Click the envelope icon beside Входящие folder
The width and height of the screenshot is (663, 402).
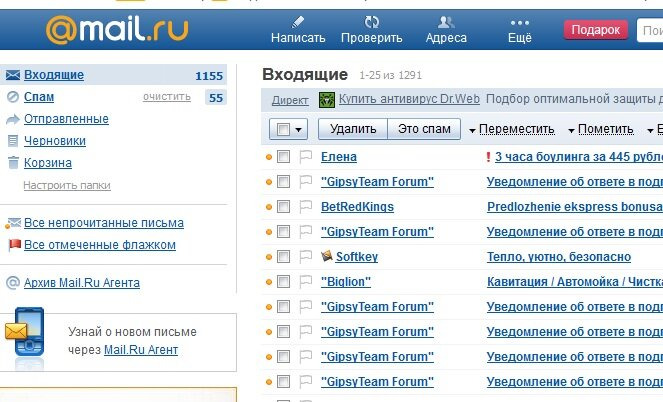13,75
